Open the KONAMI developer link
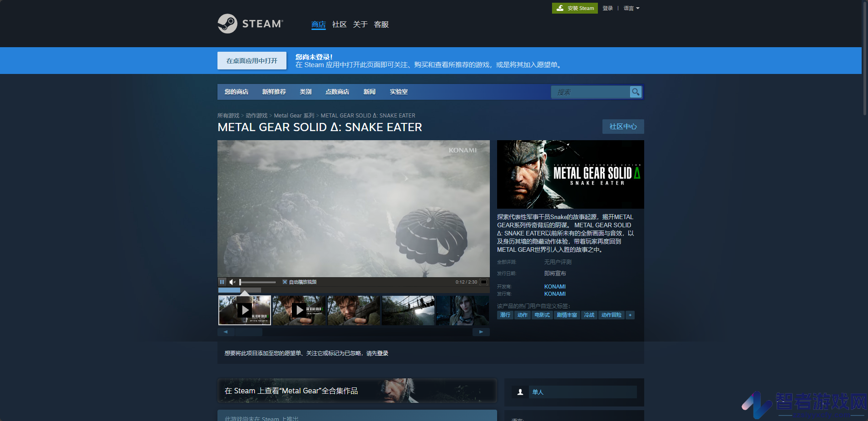This screenshot has height=421, width=868. click(x=555, y=287)
